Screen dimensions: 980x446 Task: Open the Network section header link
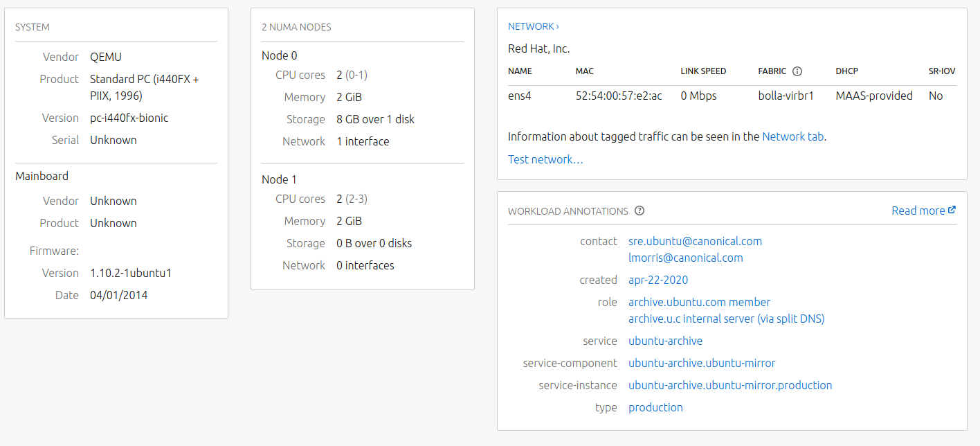(x=533, y=26)
